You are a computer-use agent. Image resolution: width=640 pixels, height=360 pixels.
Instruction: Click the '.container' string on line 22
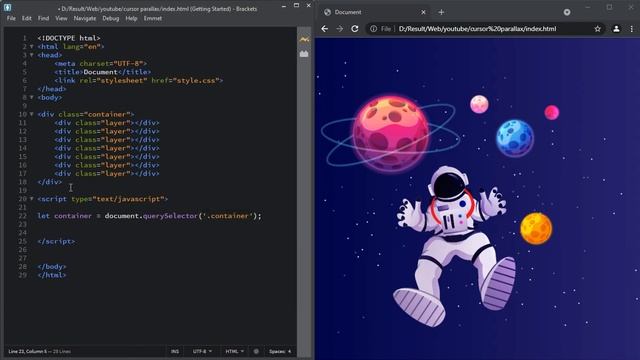(227, 216)
